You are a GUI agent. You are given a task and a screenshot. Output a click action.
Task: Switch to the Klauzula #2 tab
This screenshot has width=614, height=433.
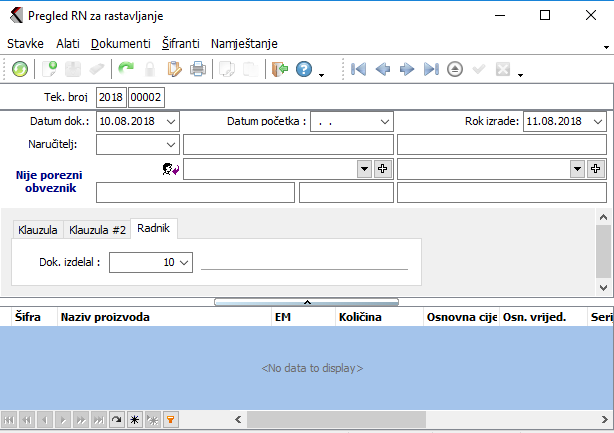(97, 230)
